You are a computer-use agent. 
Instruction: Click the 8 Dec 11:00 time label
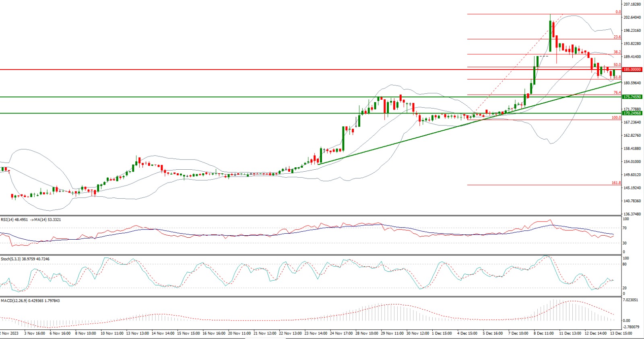click(x=543, y=333)
